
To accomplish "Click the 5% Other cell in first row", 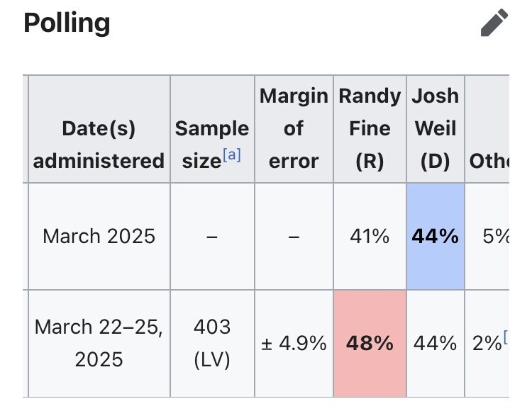I will pos(496,236).
